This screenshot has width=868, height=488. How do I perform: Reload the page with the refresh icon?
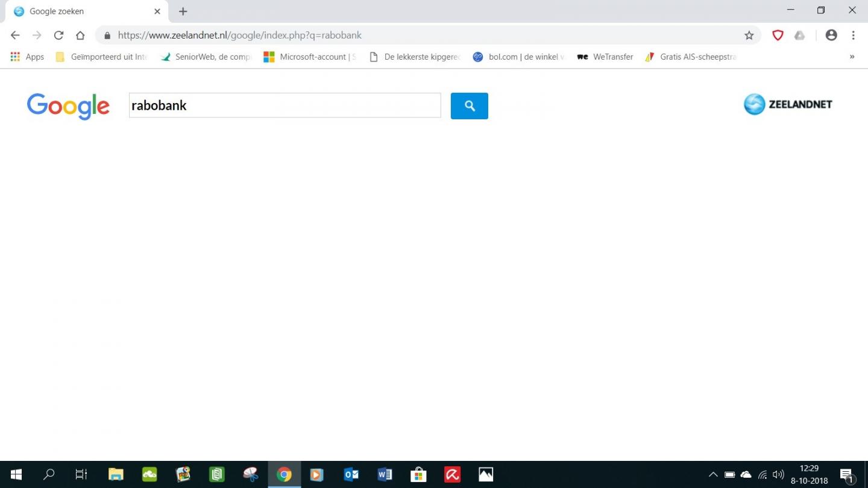(58, 36)
